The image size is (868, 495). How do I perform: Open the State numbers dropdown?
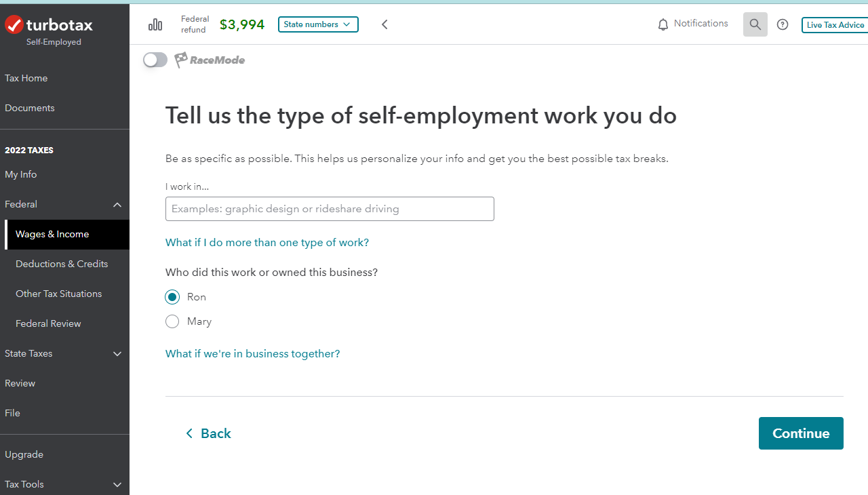coord(318,24)
